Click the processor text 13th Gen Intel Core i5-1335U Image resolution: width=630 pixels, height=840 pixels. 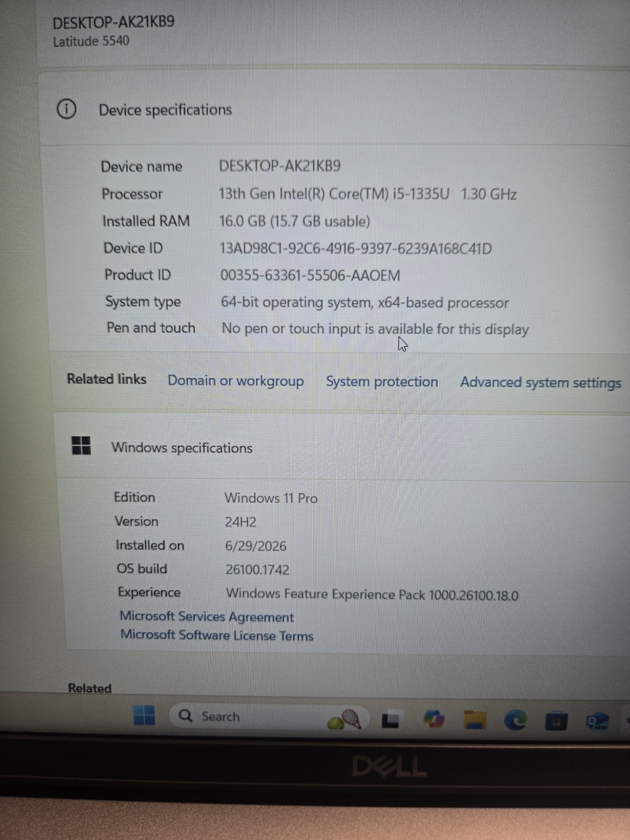point(334,194)
